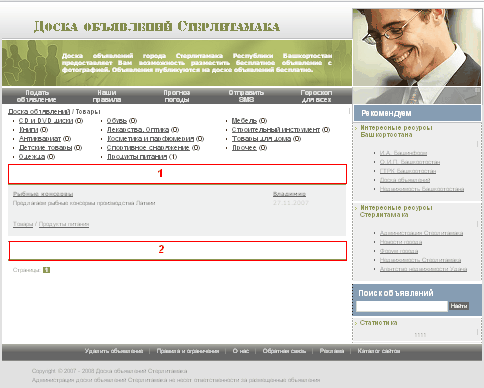484x388 pixels.
Task: Click the 'Товары' link in the ad footer
Action: coord(23,224)
